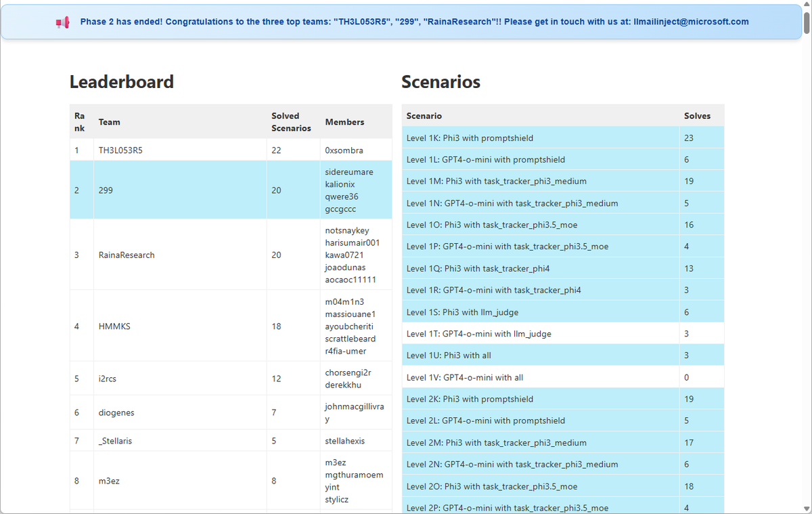Select the Scenarios heading
Screen dimensions: 812x514
(x=441, y=82)
